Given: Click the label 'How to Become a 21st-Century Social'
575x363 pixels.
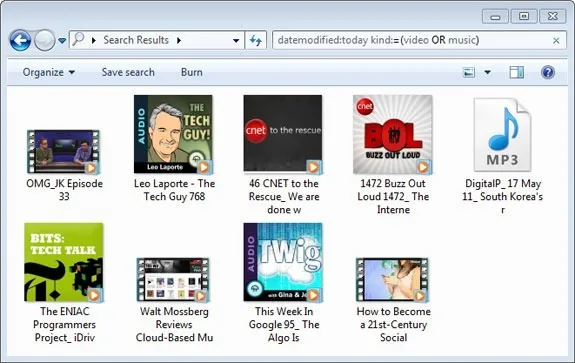Looking at the screenshot, I should click(393, 324).
